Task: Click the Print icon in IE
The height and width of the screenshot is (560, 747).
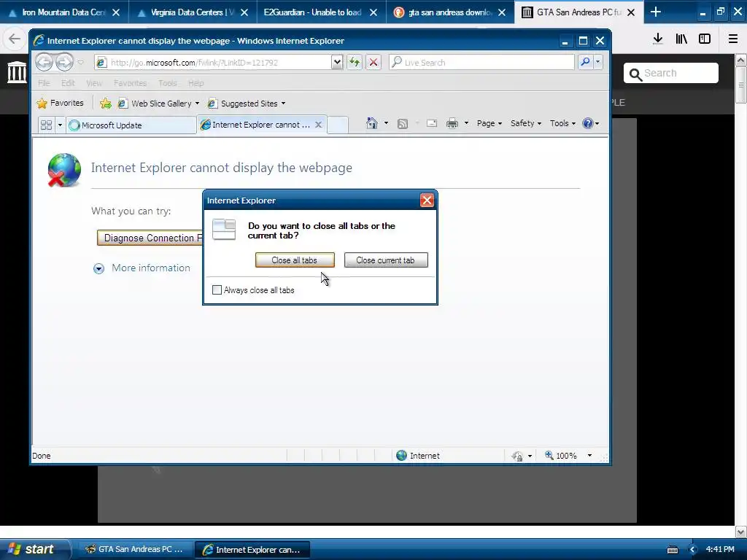Action: 452,123
